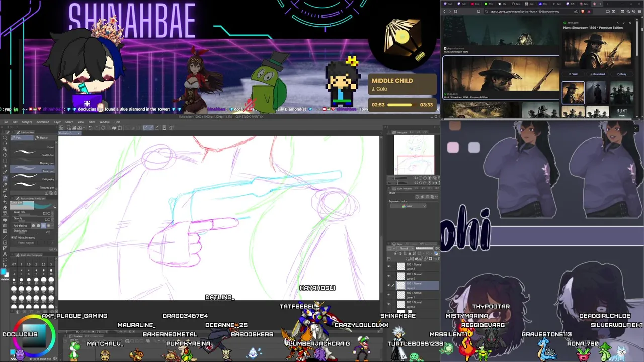Select the Eraser tool in Clip Studio

(x=5, y=207)
